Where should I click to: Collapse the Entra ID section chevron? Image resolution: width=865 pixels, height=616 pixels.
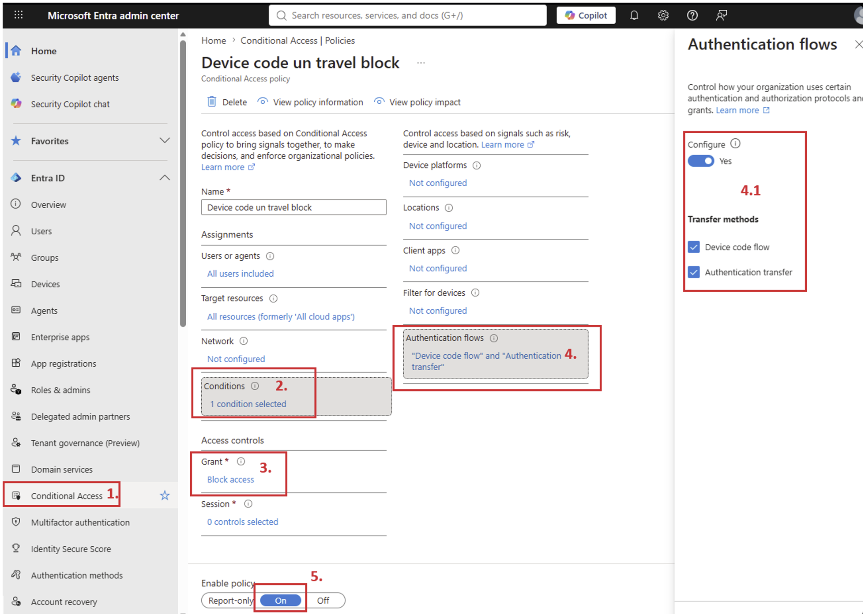click(x=165, y=178)
